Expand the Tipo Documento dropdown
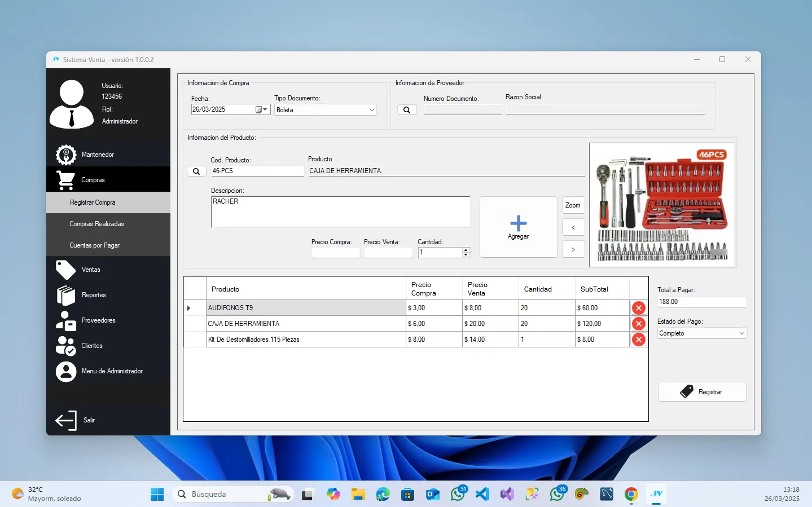The height and width of the screenshot is (507, 812). [371, 110]
